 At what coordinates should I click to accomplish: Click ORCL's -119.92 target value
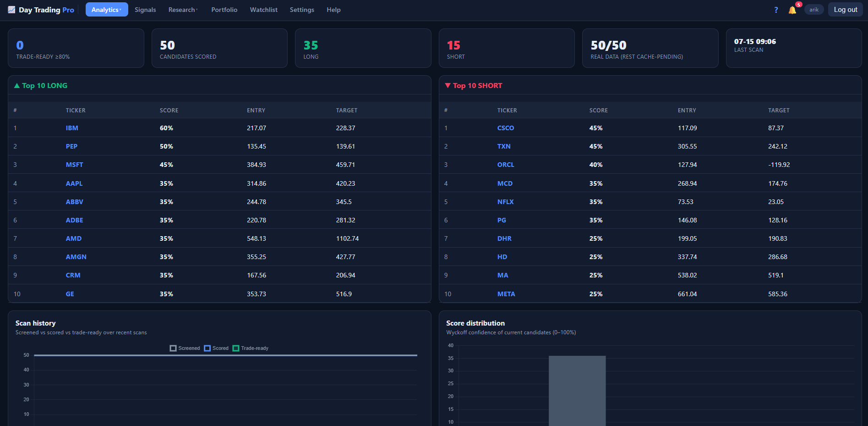[779, 165]
